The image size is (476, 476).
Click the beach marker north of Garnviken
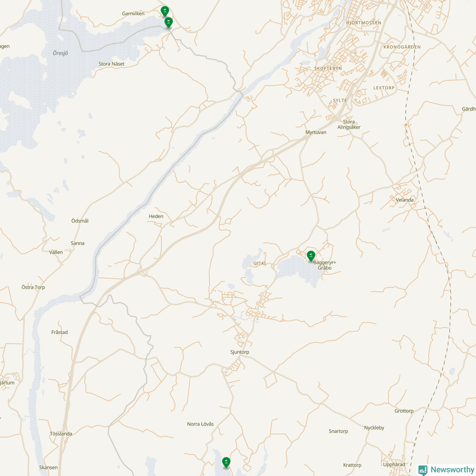pyautogui.click(x=165, y=11)
